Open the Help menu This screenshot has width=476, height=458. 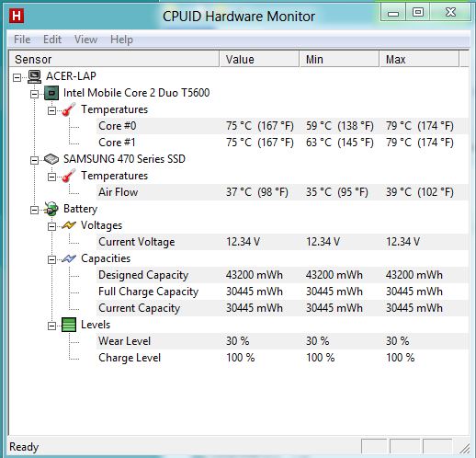121,40
